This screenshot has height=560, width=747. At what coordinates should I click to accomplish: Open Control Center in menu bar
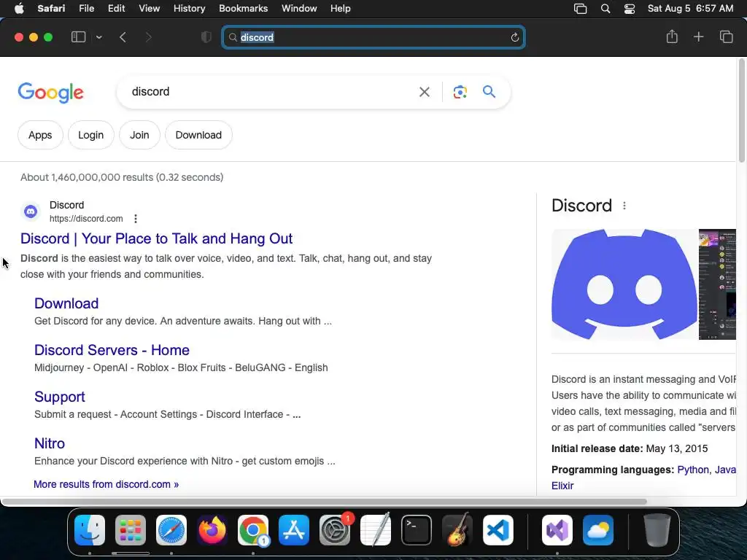pyautogui.click(x=630, y=9)
